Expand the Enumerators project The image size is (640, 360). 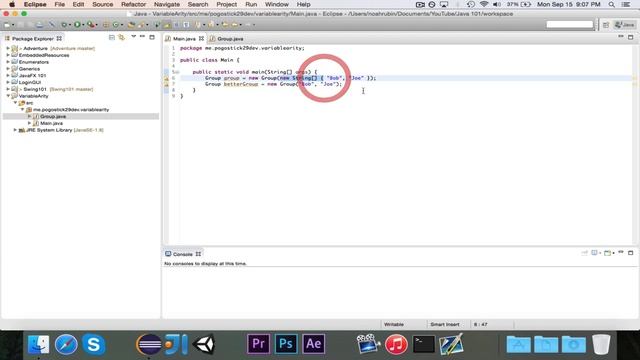click(8, 62)
